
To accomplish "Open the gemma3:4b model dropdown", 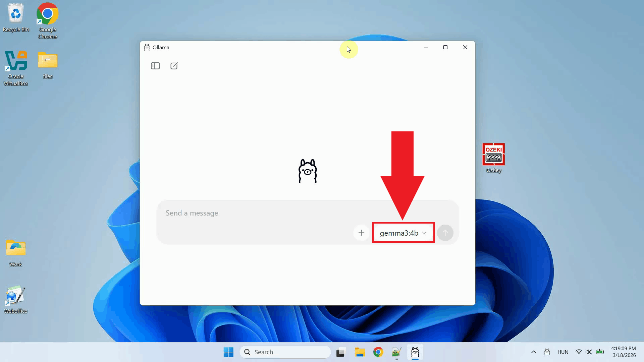I will [403, 233].
